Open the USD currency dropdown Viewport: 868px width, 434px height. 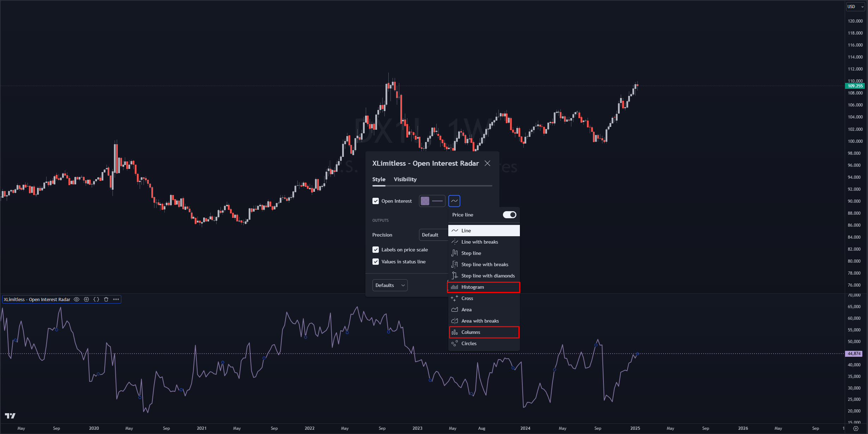855,6
